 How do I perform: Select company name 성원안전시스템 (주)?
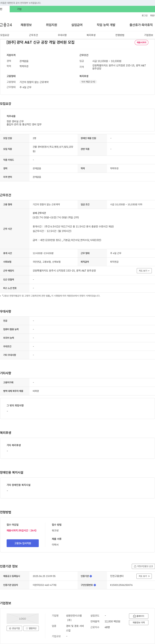74,618
